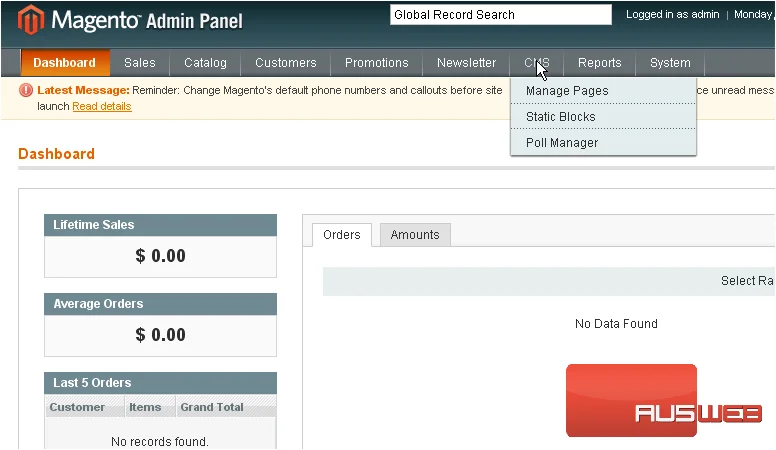
Task: Open the Dashboard menu
Action: pos(64,63)
